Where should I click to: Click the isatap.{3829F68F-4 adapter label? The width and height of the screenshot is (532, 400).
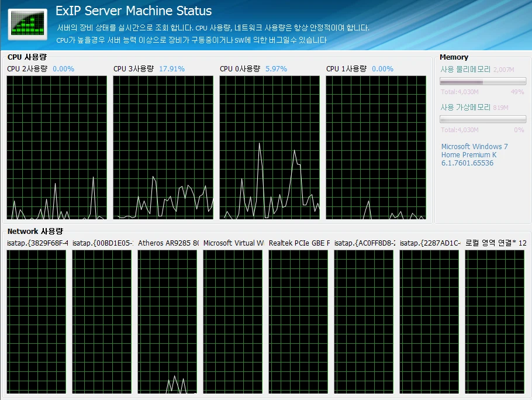[37, 243]
